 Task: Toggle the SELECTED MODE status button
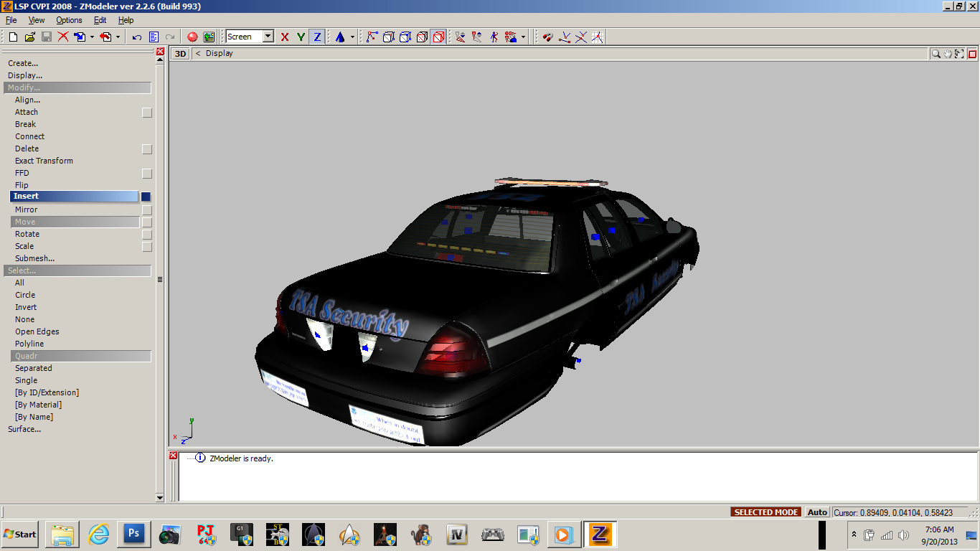[766, 512]
